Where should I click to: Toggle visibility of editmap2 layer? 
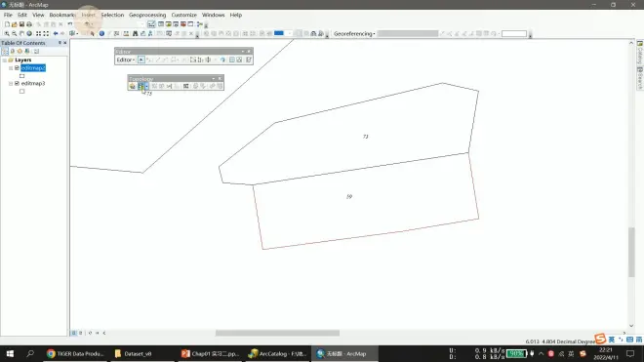(17, 67)
